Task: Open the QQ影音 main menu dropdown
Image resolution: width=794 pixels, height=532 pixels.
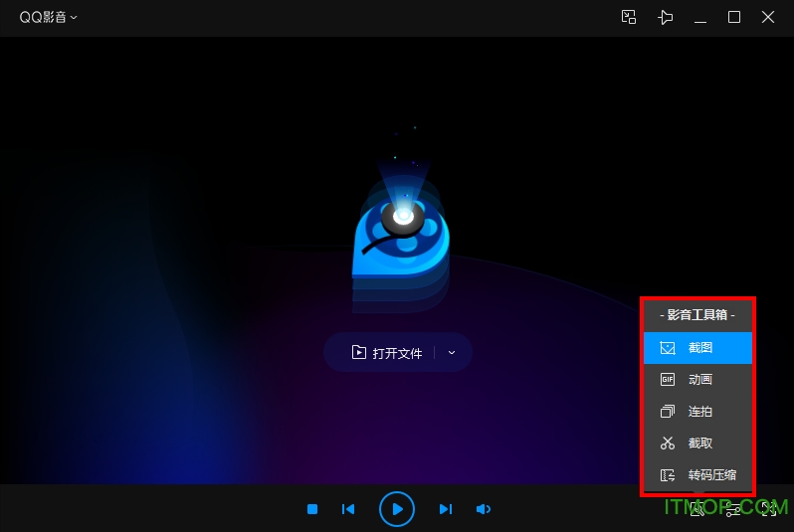Action: [48, 17]
